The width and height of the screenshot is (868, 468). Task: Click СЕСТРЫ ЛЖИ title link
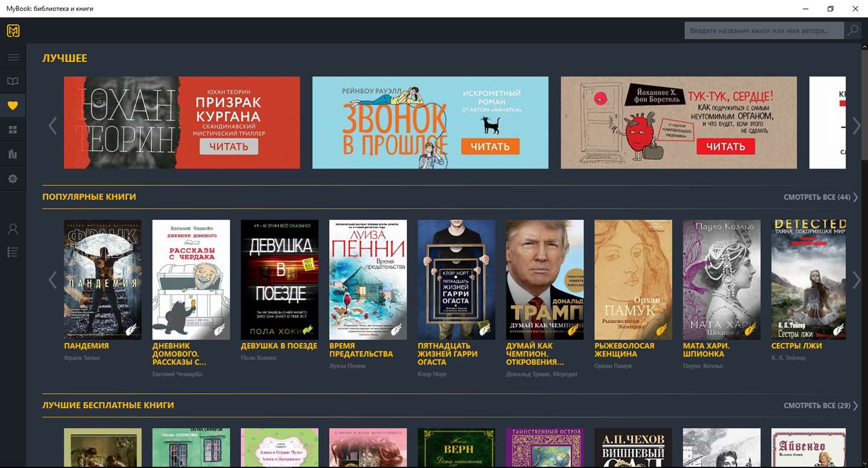[796, 346]
